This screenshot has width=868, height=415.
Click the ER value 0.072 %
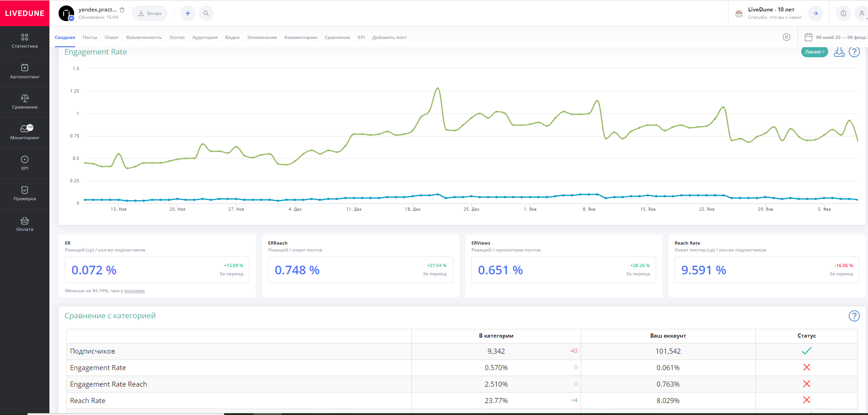point(94,270)
